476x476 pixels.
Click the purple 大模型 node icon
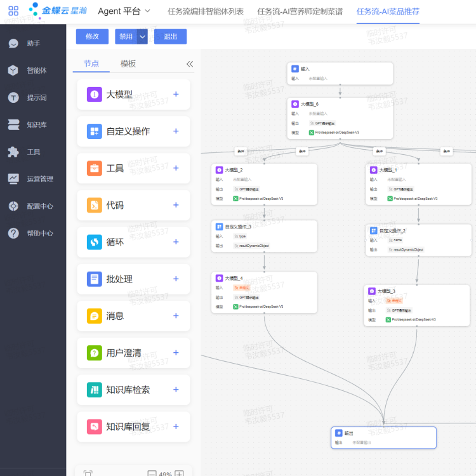95,95
